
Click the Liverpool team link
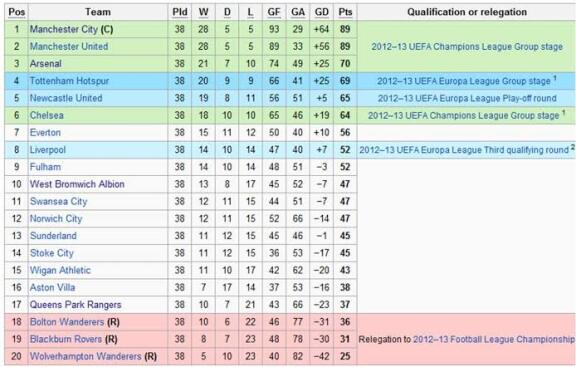48,150
